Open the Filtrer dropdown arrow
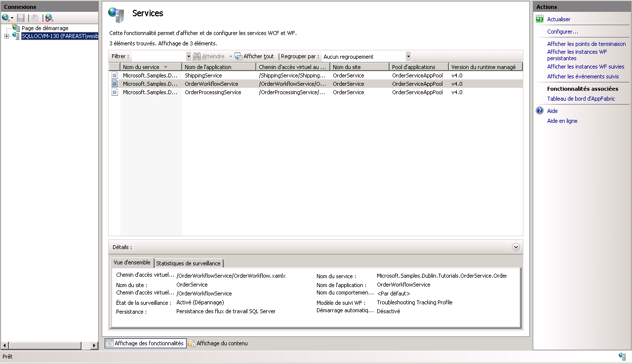Viewport: 632px width, 364px height. pyautogui.click(x=189, y=57)
